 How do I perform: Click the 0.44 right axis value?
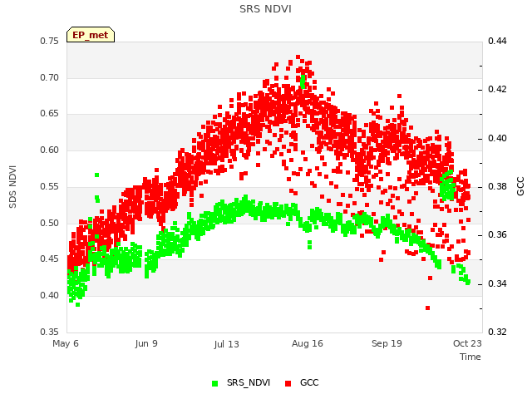(x=497, y=41)
